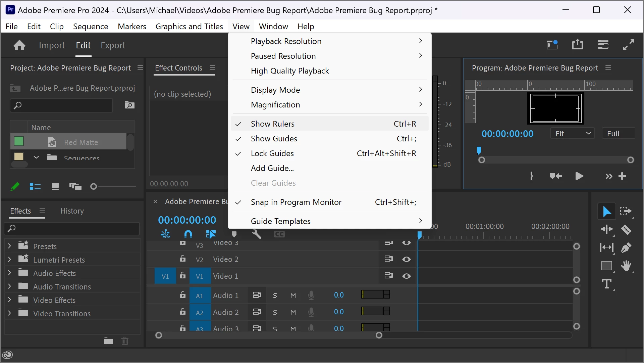Open the Guide Templates submenu
Viewport: 644px width, 363px height.
pyautogui.click(x=280, y=221)
